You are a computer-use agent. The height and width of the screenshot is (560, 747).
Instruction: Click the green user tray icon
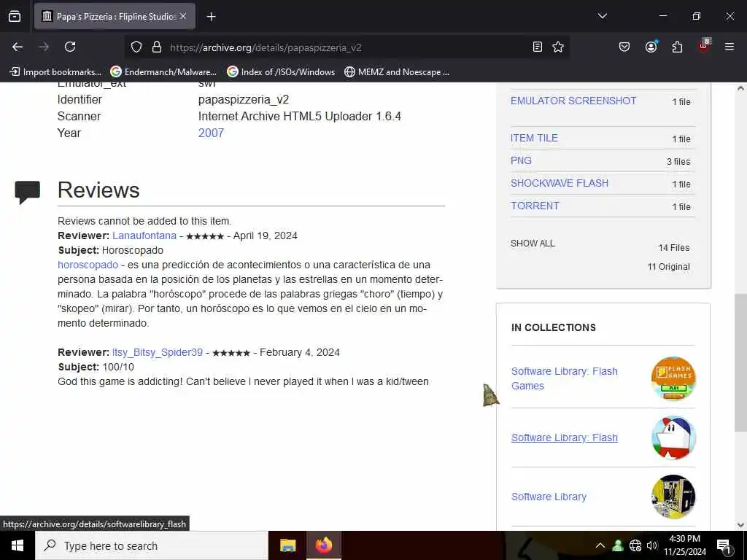618,545
